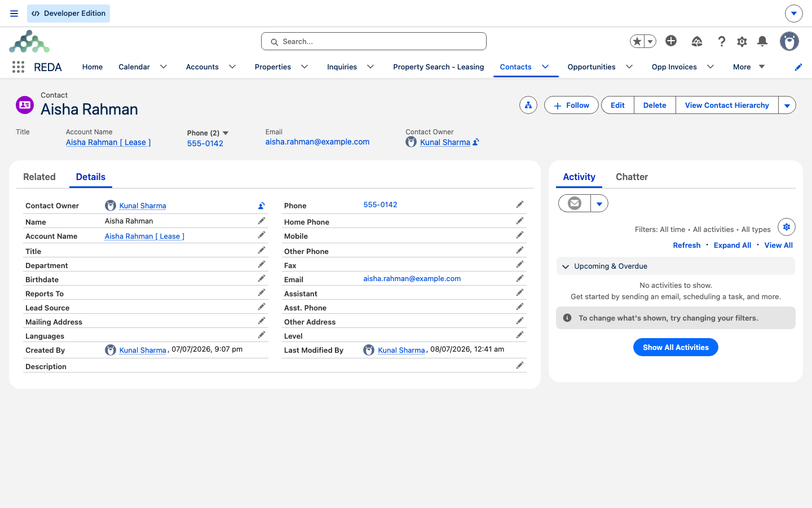Open the activity timeline settings gear
The height and width of the screenshot is (508, 812).
tap(787, 227)
